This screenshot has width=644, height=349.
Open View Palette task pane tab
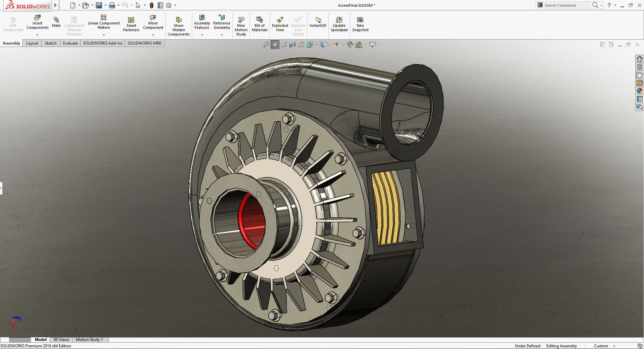tap(640, 83)
